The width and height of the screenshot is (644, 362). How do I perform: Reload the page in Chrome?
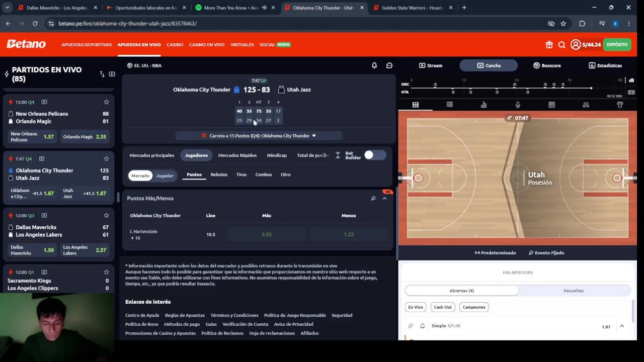point(35,24)
